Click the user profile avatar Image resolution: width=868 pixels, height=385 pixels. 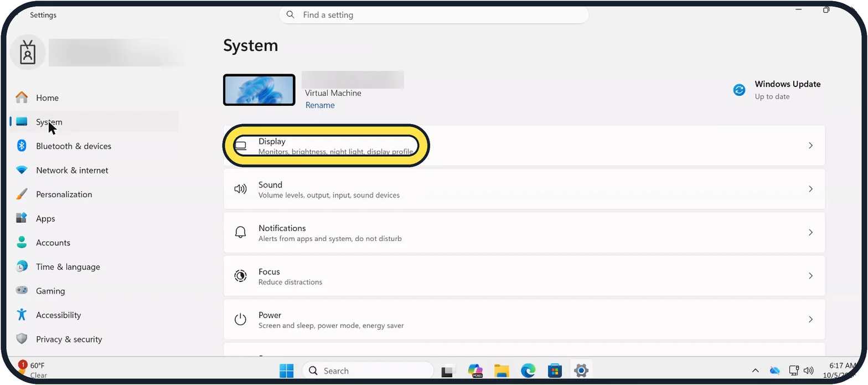click(x=28, y=53)
